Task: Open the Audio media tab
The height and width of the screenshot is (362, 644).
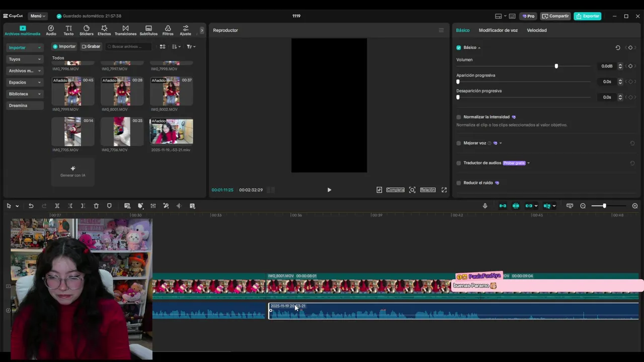Action: [51, 30]
